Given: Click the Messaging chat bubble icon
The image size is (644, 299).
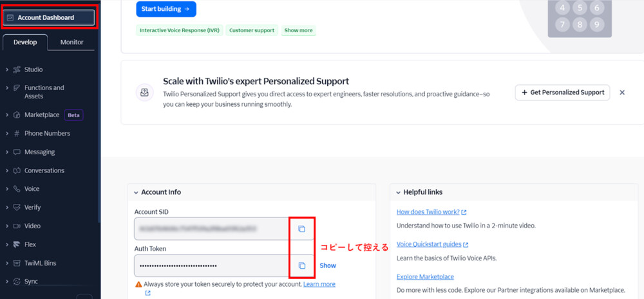Looking at the screenshot, I should (x=16, y=152).
